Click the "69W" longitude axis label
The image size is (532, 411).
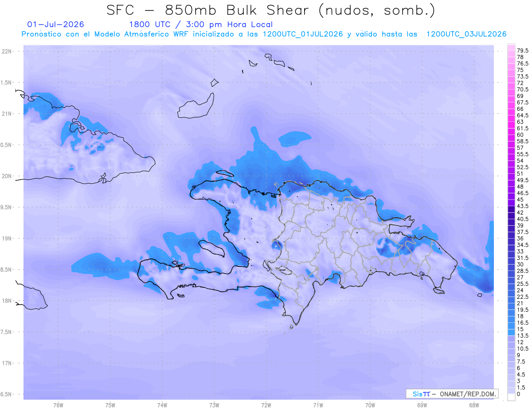click(x=422, y=405)
